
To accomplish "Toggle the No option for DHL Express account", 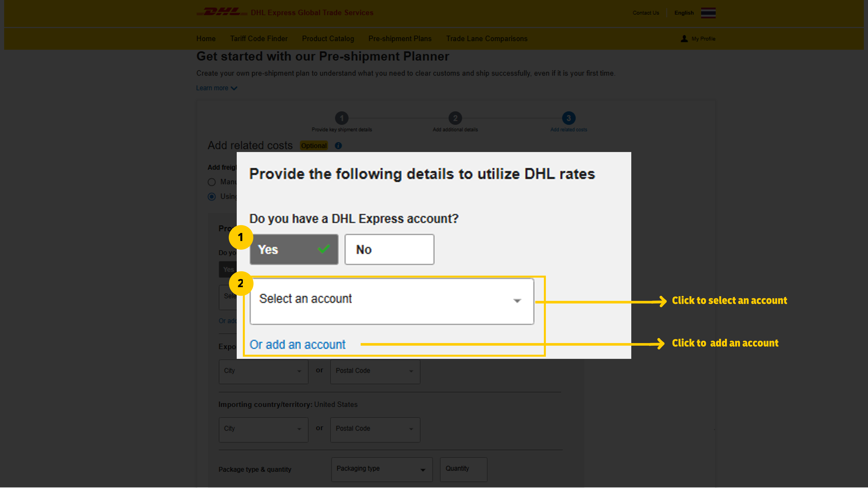I will tap(389, 249).
